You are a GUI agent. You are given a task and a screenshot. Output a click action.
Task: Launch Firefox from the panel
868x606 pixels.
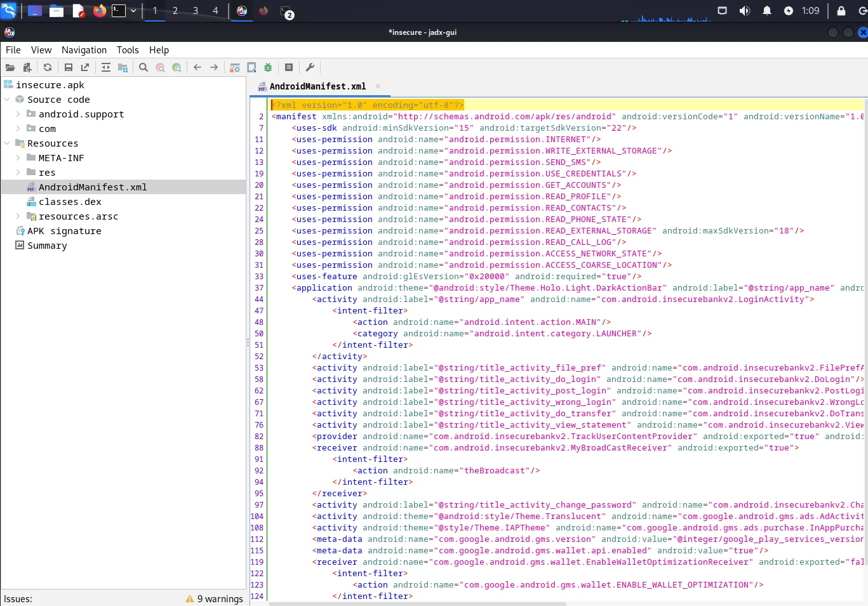coord(100,11)
